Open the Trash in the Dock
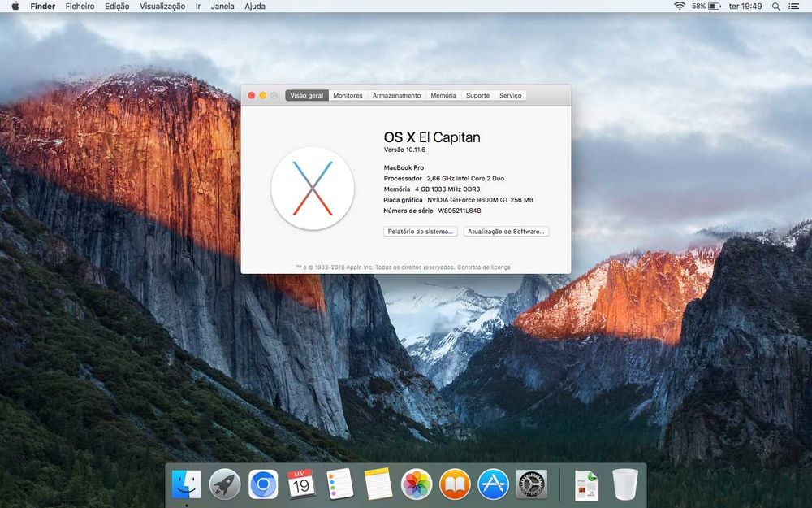Image resolution: width=812 pixels, height=508 pixels. coord(625,484)
